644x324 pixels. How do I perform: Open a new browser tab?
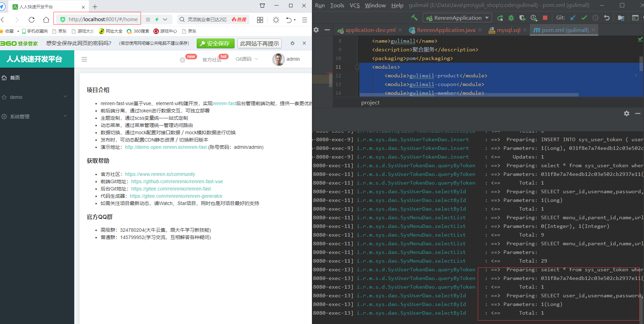95,7
